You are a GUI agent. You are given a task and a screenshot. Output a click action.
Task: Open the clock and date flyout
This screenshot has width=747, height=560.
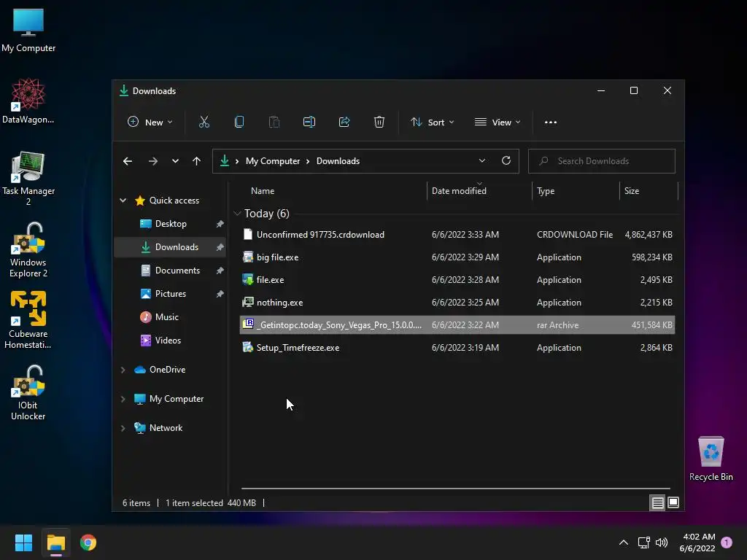[697, 542]
